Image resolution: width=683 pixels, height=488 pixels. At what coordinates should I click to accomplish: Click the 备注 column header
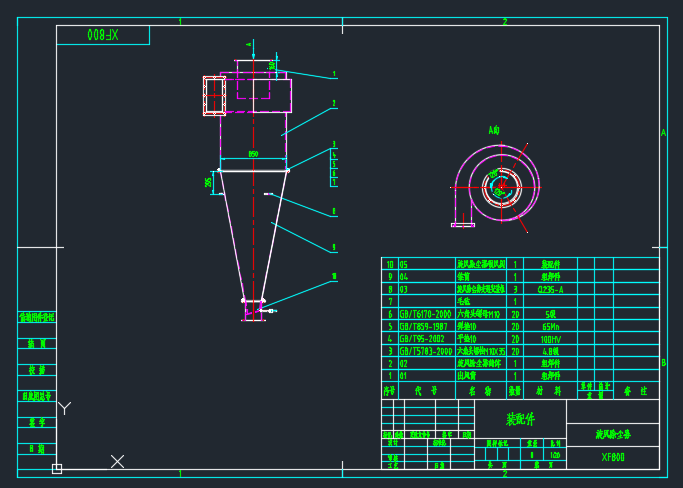[x=636, y=391]
